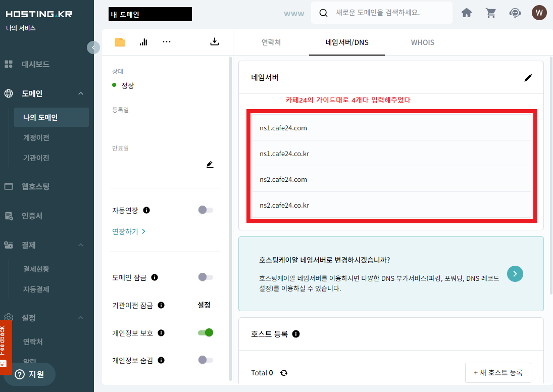Screen dimensions: 553x392
Task: Collapse the 도메인 menu chevron
Action: pyautogui.click(x=81, y=93)
